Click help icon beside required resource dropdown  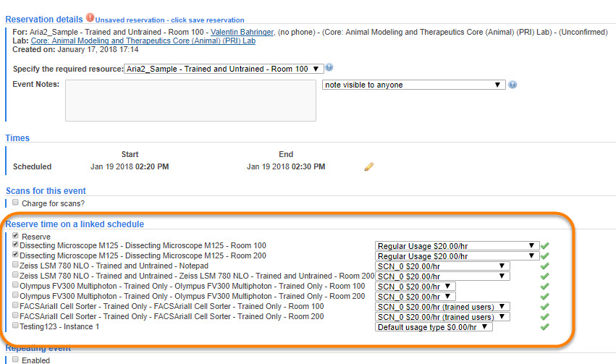(329, 67)
